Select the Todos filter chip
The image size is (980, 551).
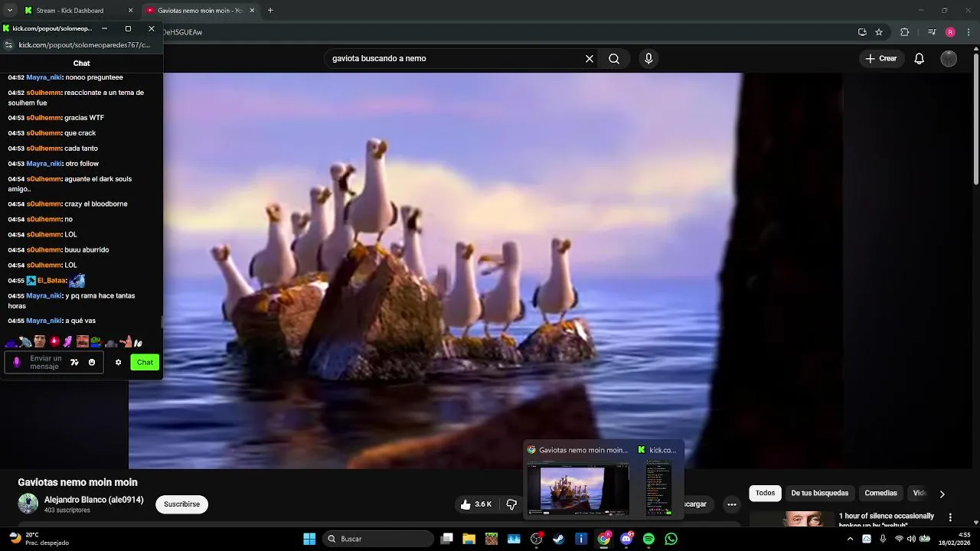pyautogui.click(x=765, y=494)
